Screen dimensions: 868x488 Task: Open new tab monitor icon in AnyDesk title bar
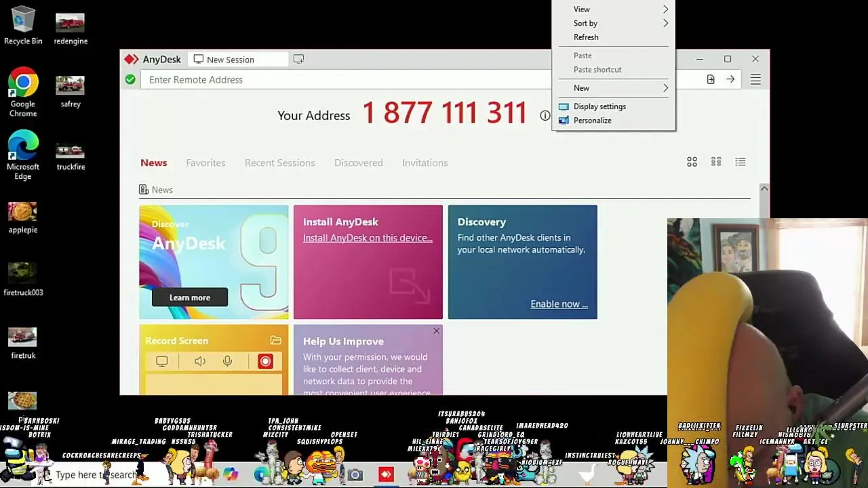(298, 60)
